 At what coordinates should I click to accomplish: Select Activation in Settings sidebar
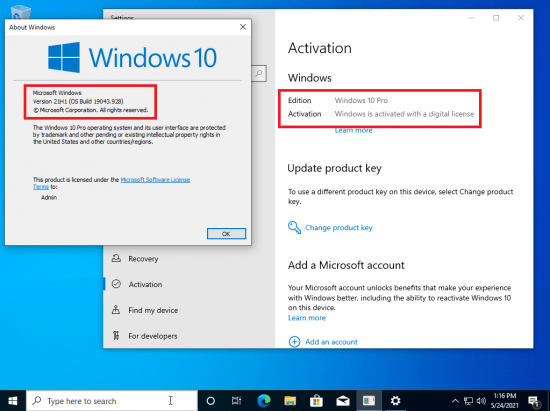click(x=189, y=284)
